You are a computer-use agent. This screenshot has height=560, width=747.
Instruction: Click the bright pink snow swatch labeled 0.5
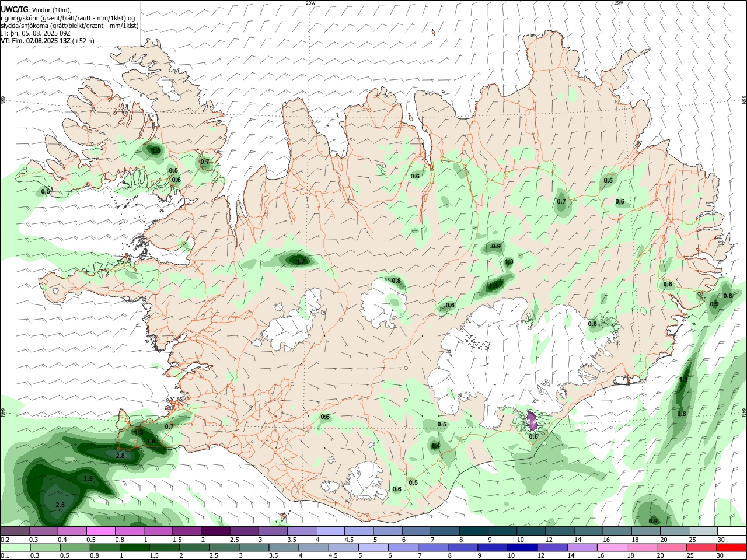click(x=100, y=531)
